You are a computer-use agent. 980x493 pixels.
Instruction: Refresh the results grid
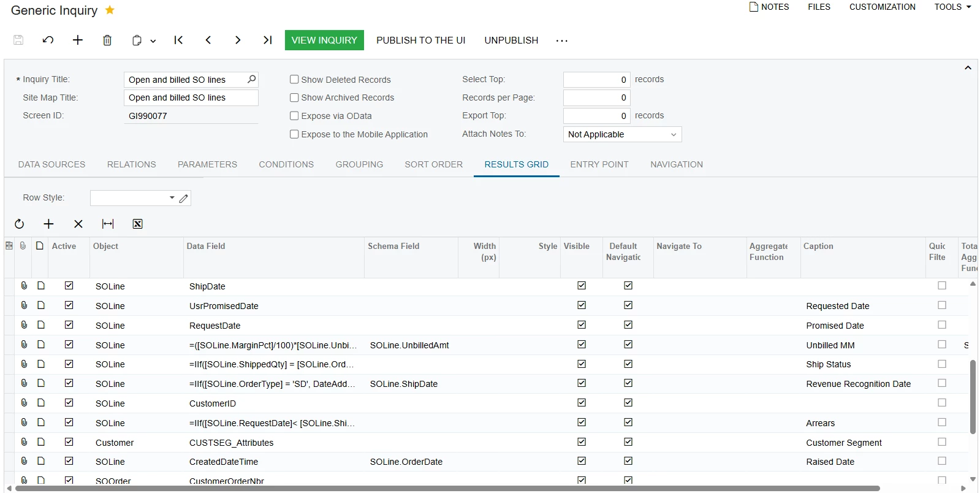(20, 224)
